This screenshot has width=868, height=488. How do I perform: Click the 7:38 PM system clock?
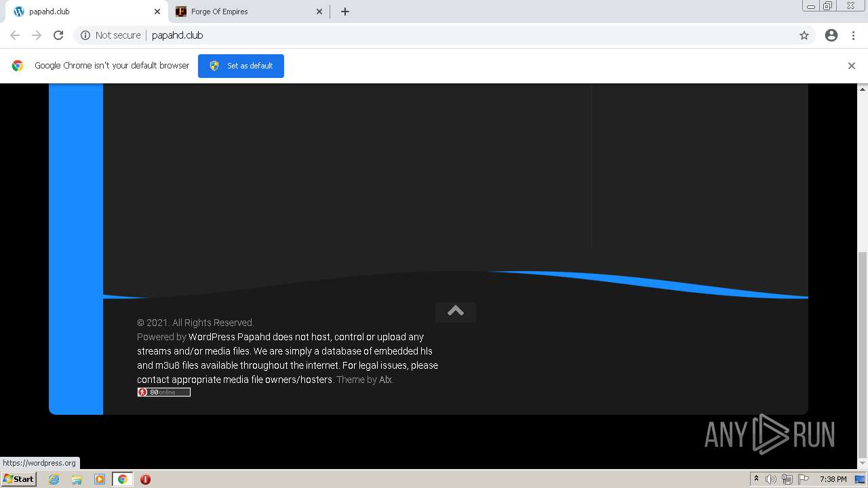(833, 479)
